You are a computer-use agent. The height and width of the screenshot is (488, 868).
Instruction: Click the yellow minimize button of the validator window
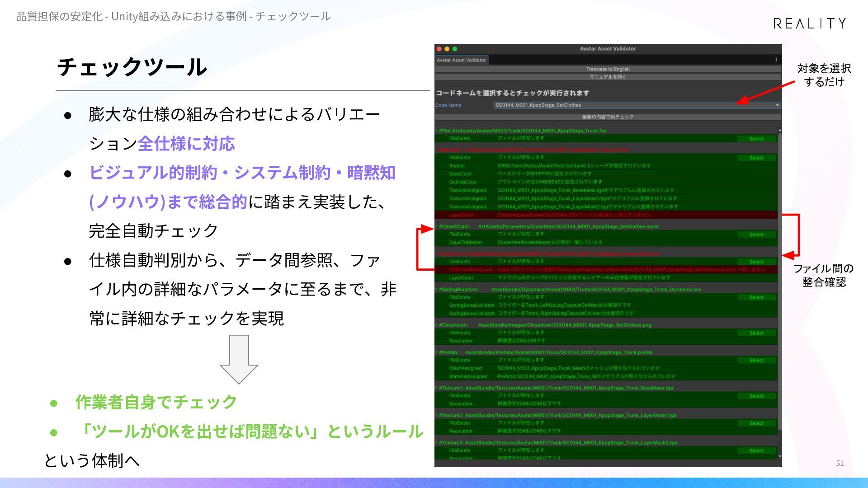tap(447, 49)
